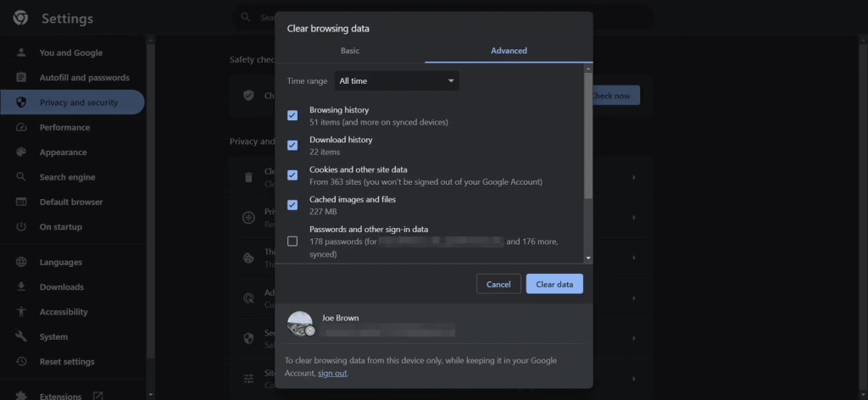This screenshot has height=400, width=868.
Task: Click the sidebar scroll up arrow
Action: [x=151, y=40]
